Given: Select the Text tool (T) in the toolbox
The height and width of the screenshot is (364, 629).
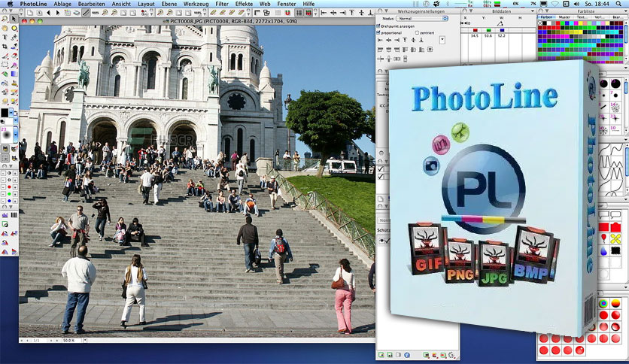Looking at the screenshot, I should 5,38.
